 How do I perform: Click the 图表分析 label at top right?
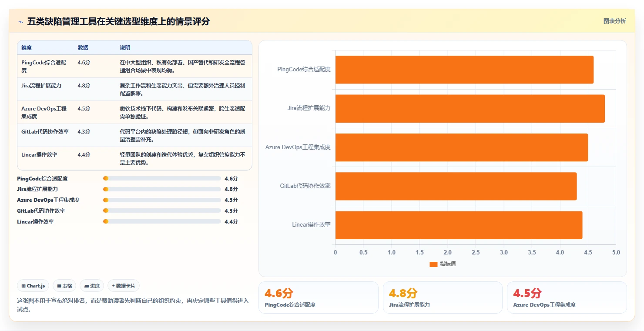click(614, 21)
